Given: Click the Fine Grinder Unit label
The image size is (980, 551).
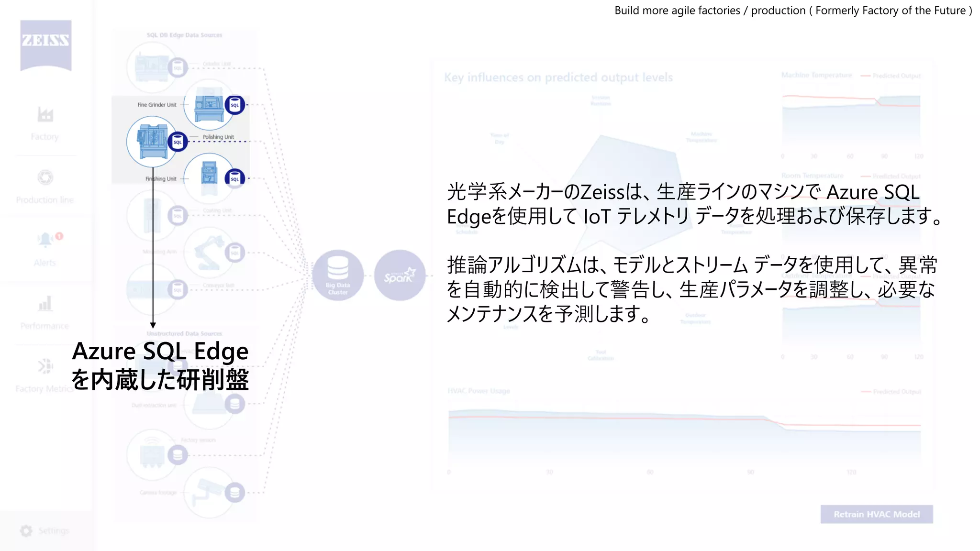Looking at the screenshot, I should 156,105.
